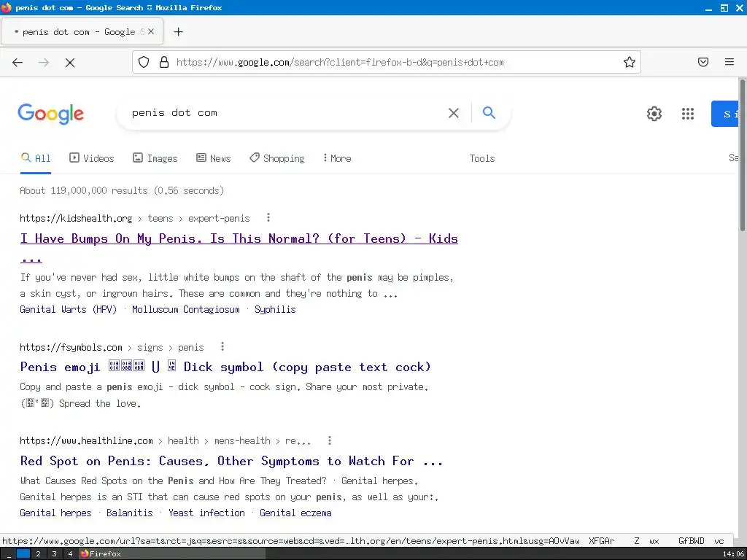
Task: Open the kidshealth.org result title link
Action: pyautogui.click(x=239, y=248)
